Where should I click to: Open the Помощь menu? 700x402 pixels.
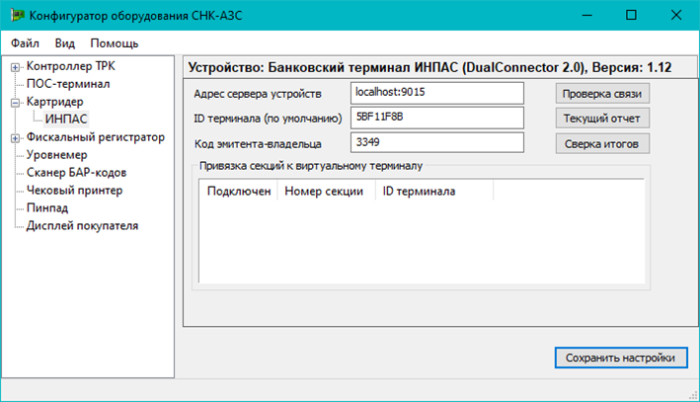[x=114, y=43]
